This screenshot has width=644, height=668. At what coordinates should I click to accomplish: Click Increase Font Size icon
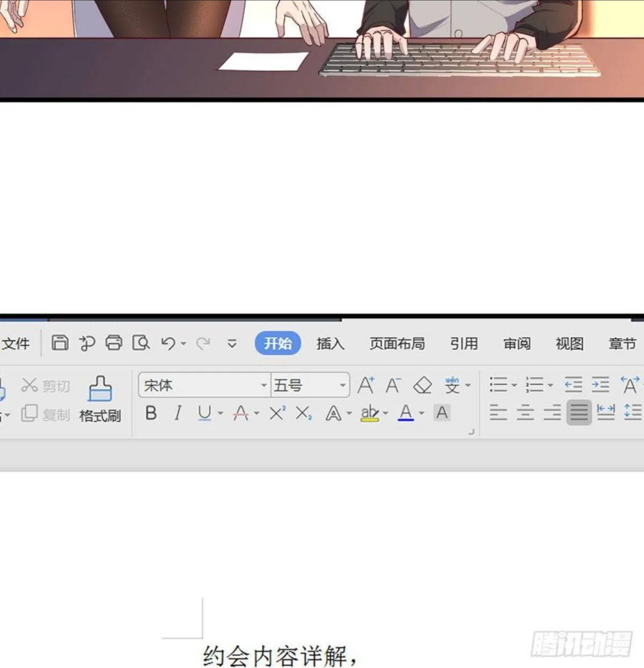point(366,386)
